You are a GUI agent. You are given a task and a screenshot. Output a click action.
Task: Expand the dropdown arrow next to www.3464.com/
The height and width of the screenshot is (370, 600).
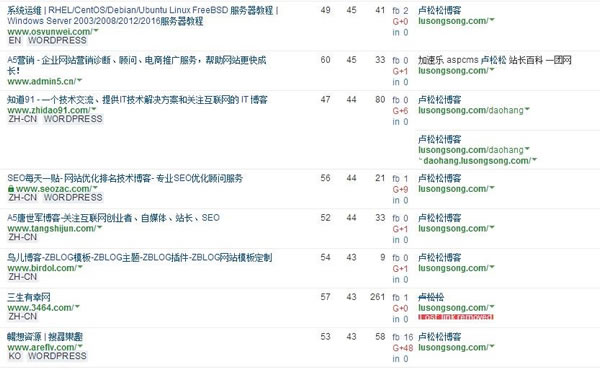(x=77, y=307)
